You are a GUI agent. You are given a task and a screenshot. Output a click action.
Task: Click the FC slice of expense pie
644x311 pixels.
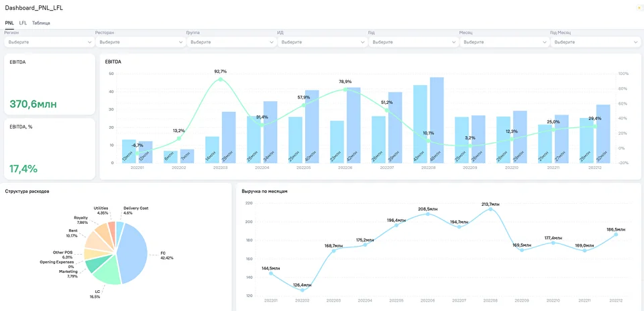pos(133,251)
